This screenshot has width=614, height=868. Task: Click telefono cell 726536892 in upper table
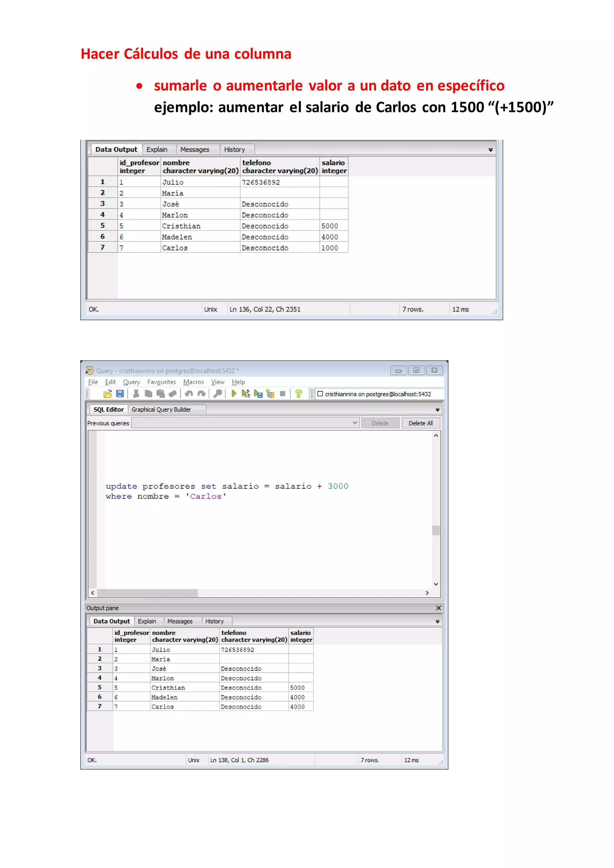click(x=280, y=182)
